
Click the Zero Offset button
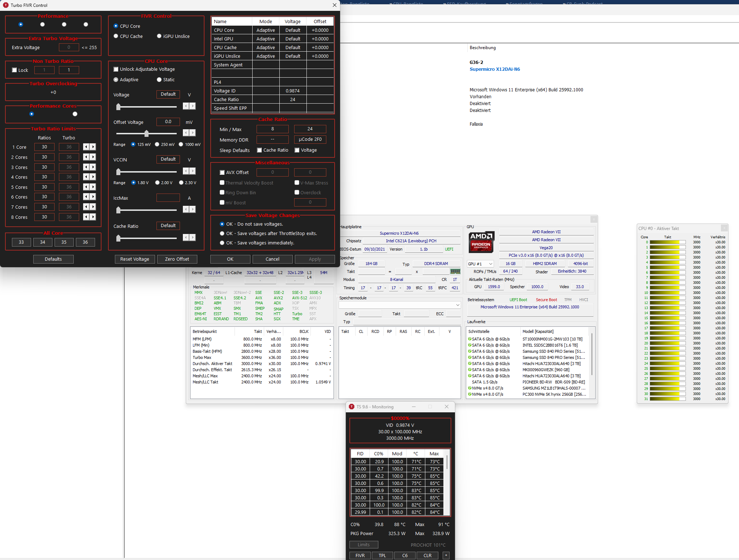177,259
